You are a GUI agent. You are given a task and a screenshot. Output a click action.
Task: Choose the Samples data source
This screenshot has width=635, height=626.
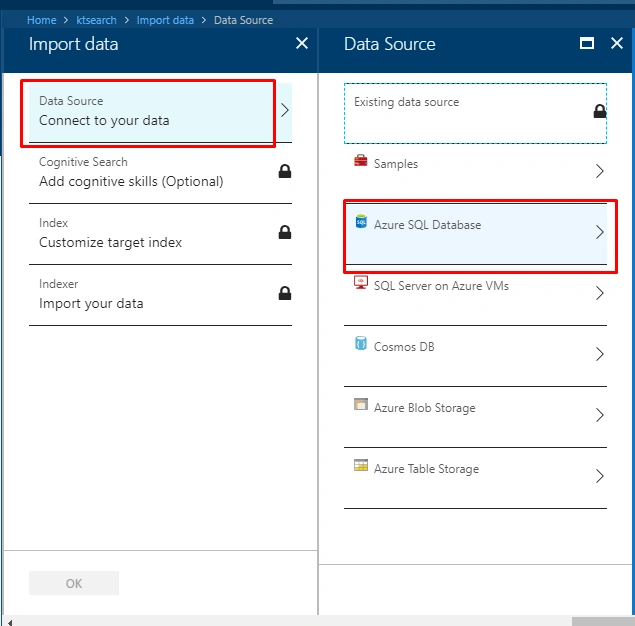point(475,173)
